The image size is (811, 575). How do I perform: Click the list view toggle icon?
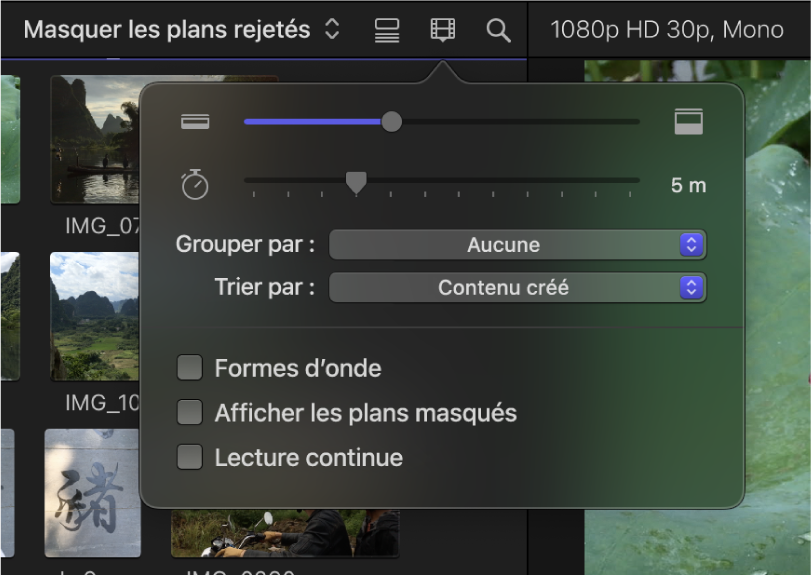pyautogui.click(x=387, y=30)
